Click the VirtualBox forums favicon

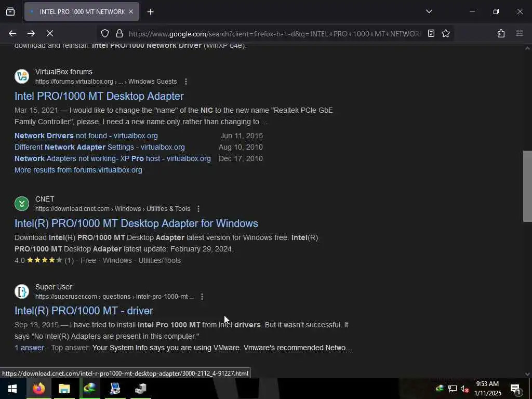tap(22, 76)
